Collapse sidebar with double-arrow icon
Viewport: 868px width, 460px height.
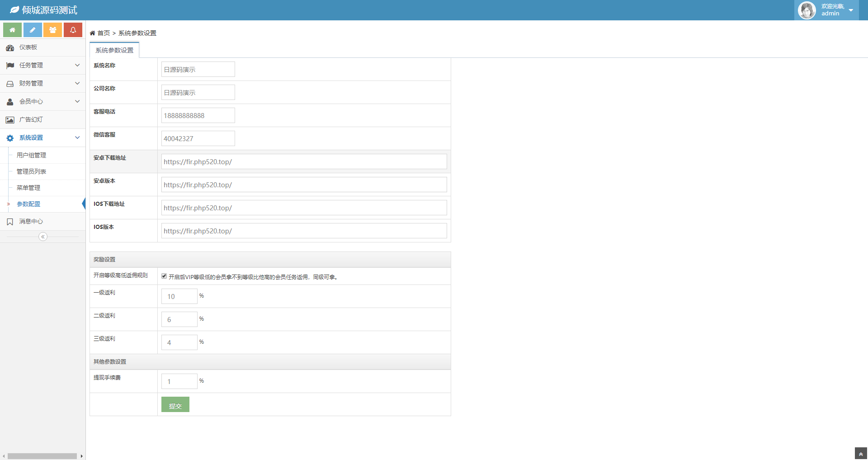point(43,237)
